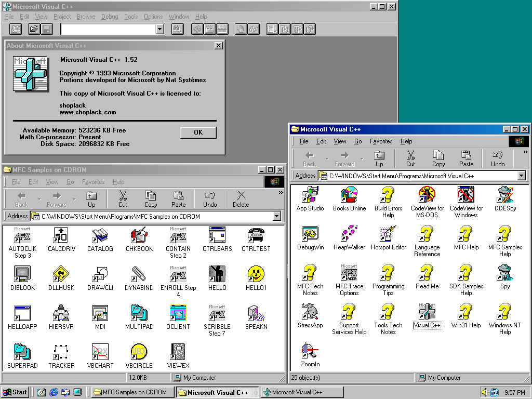Open the VIEWEX notebook icon
The width and height of the screenshot is (532, 399).
click(x=178, y=352)
